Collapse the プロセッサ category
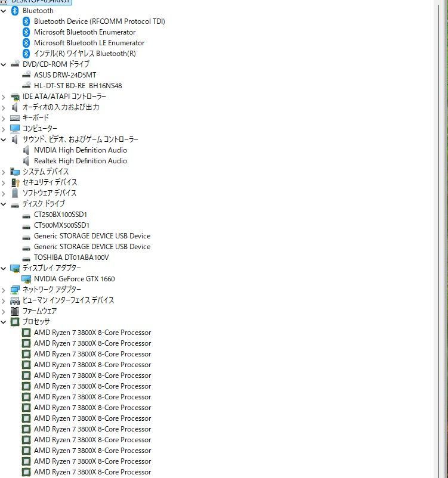448x478 pixels. click(4, 322)
